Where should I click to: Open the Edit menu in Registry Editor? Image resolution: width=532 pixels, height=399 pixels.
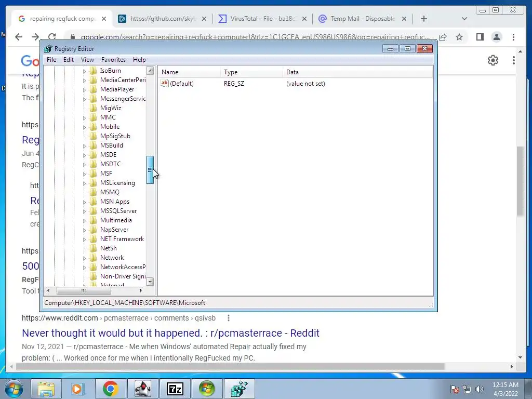[69, 60]
